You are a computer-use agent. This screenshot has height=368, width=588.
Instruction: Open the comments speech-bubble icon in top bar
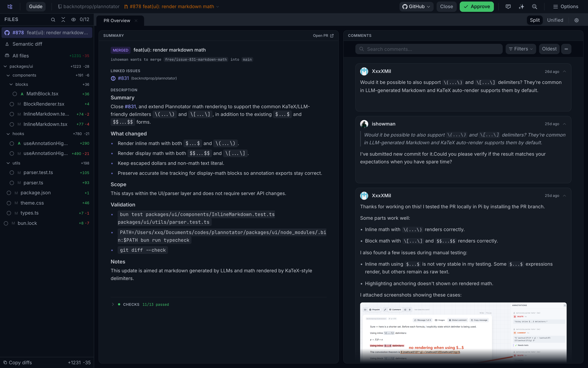pos(508,6)
